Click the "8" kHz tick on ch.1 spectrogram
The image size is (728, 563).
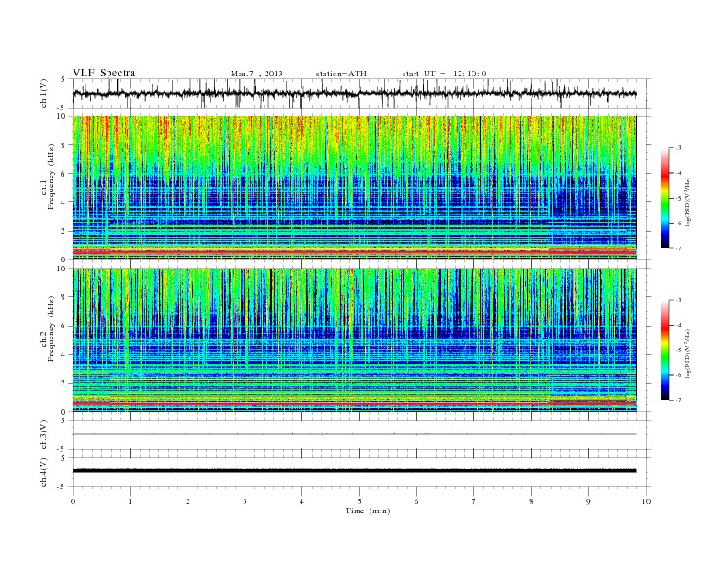tap(64, 145)
